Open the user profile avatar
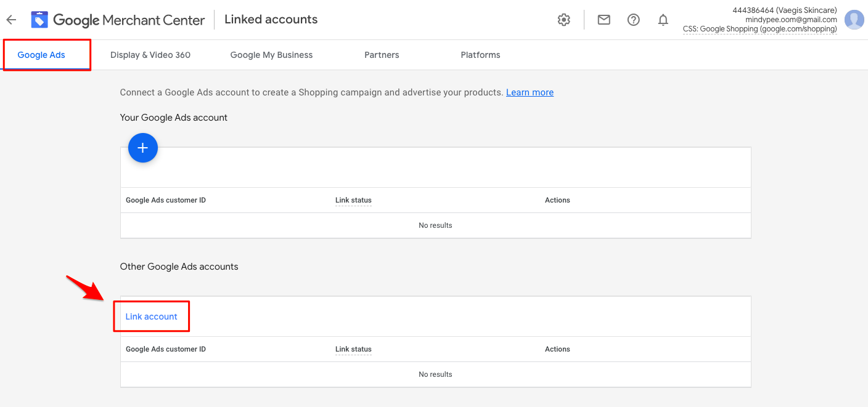The width and height of the screenshot is (868, 407). coord(854,20)
